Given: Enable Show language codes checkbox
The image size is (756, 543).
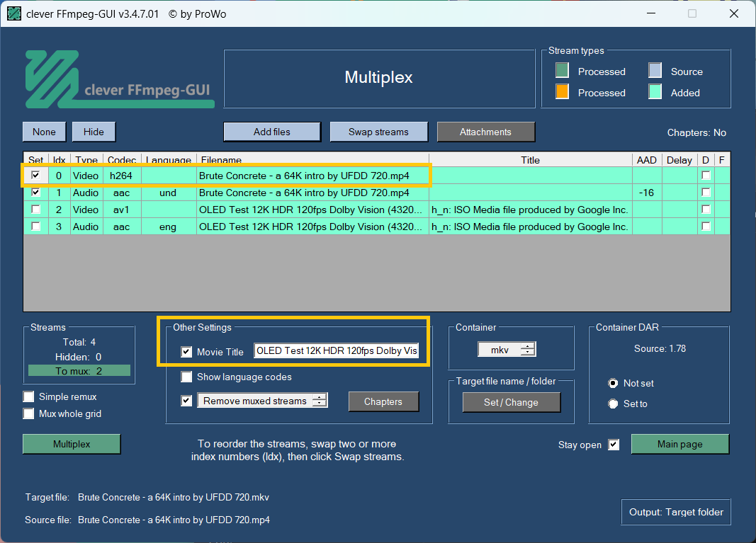Looking at the screenshot, I should click(x=186, y=377).
